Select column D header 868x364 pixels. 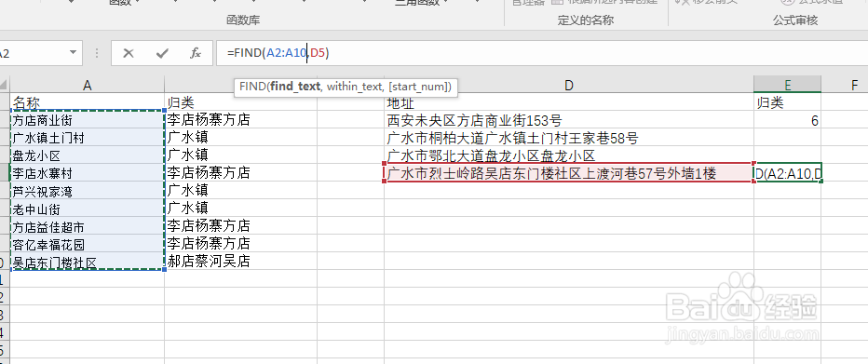568,85
